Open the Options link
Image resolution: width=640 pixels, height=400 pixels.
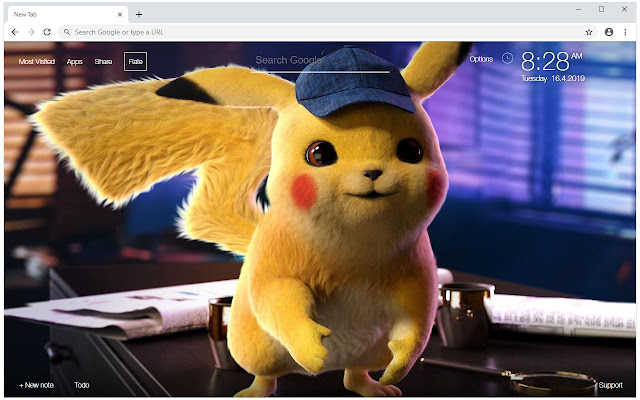point(481,59)
